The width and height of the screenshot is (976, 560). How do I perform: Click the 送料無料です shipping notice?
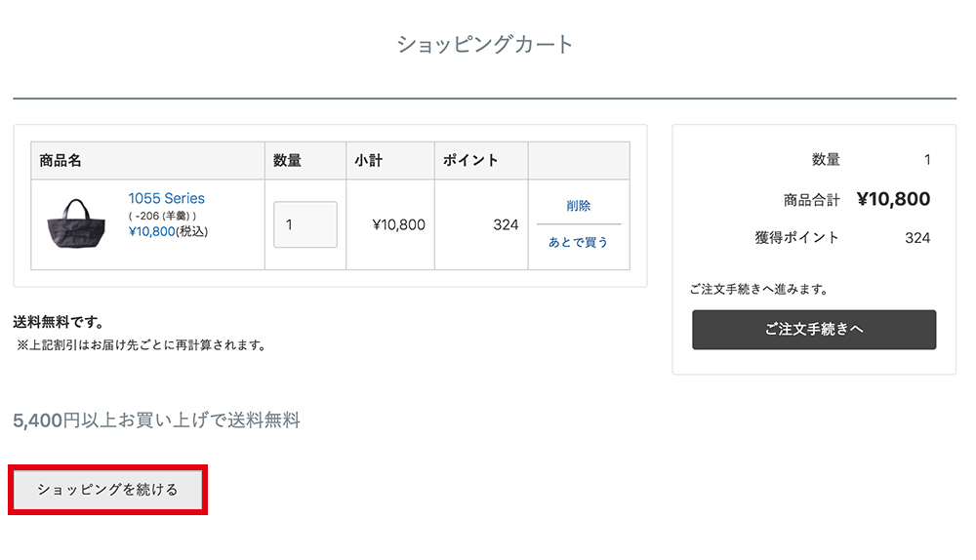[x=58, y=322]
